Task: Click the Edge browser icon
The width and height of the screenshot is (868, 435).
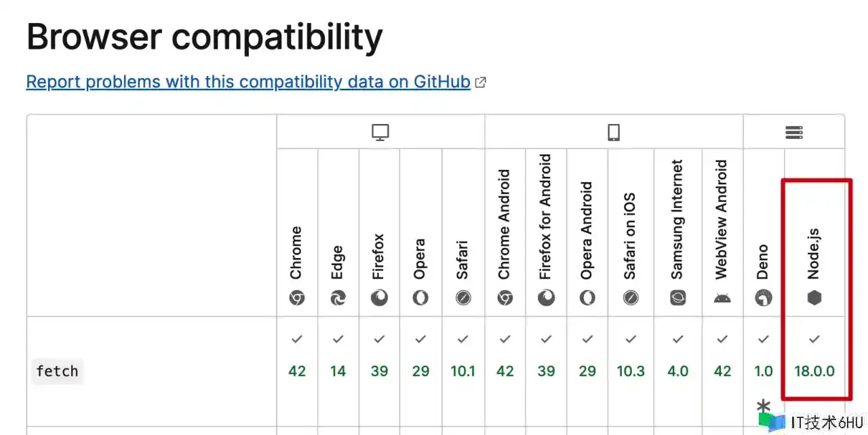Action: tap(338, 297)
